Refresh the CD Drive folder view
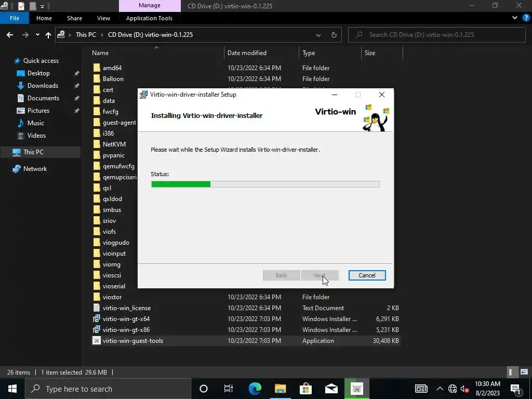The height and width of the screenshot is (399, 532). pyautogui.click(x=334, y=35)
